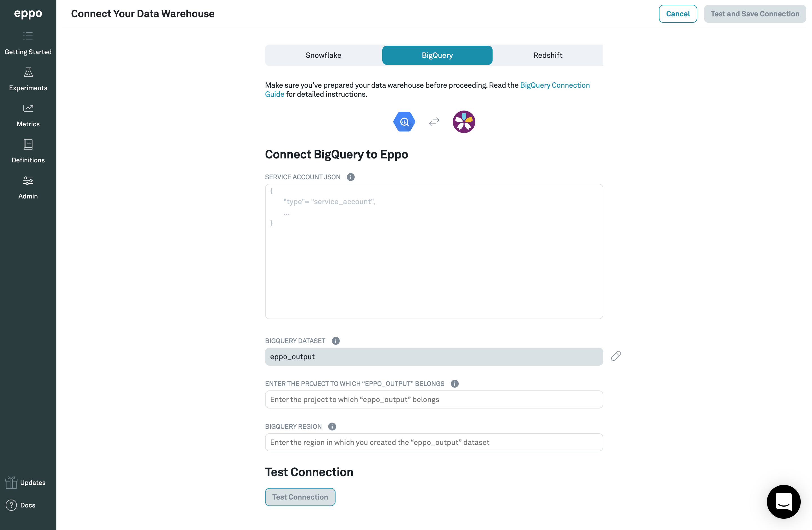The image size is (812, 530).
Task: Switch to the Snowflake tab
Action: (323, 55)
